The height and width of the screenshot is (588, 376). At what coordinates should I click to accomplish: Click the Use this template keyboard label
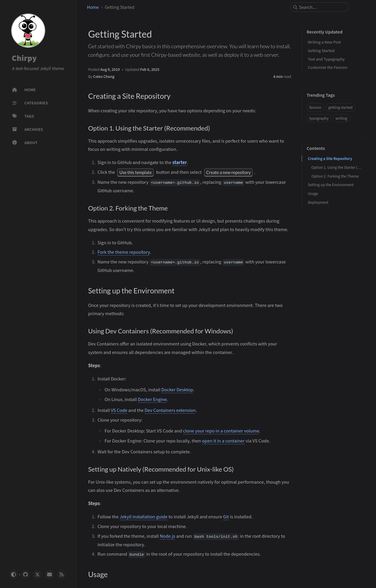[x=135, y=173]
